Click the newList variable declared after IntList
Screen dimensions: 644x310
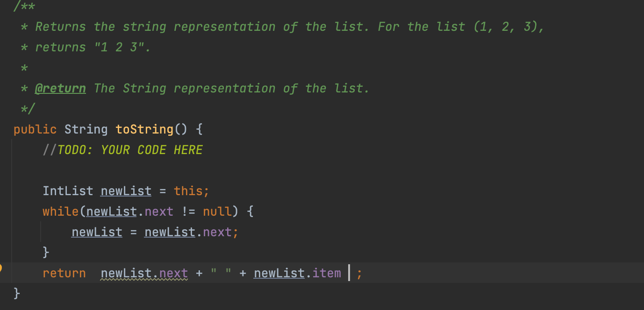click(126, 191)
